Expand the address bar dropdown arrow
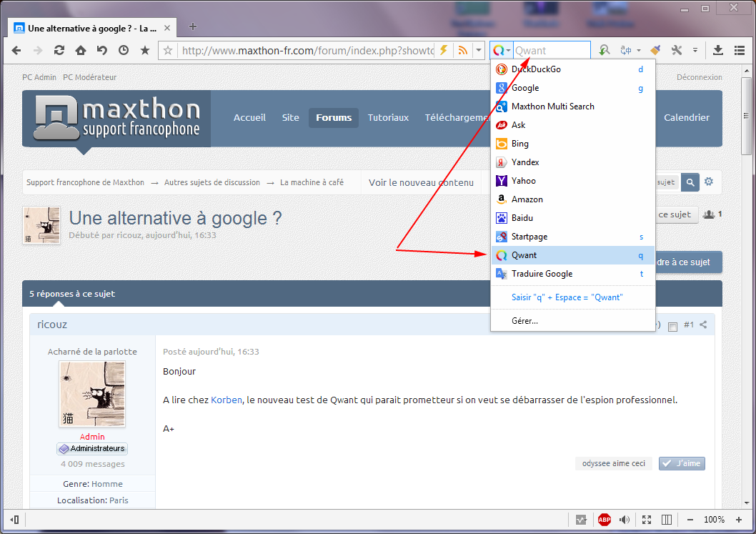 [x=478, y=50]
